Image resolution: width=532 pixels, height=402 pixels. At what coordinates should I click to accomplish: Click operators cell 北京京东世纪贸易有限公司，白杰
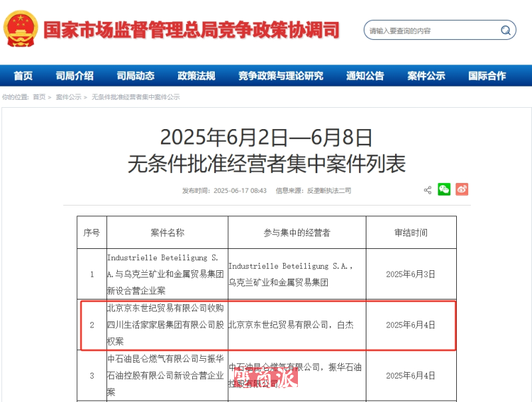297,325
